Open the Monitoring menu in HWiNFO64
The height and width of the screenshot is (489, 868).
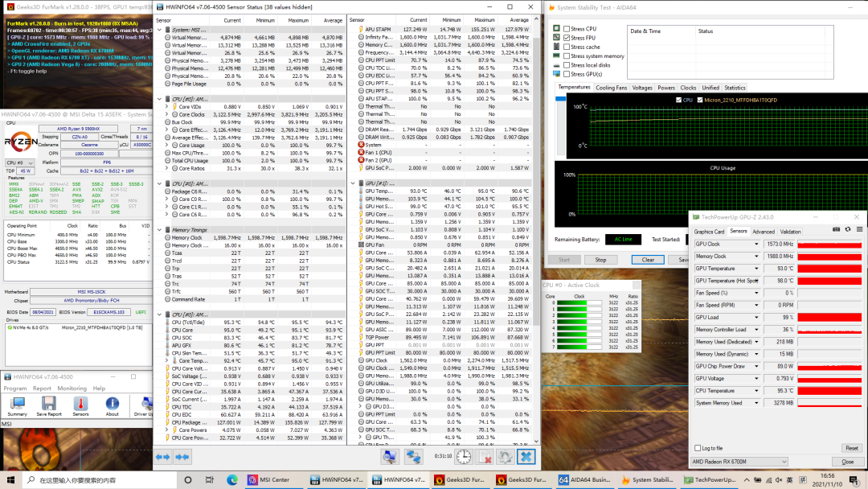[72, 388]
